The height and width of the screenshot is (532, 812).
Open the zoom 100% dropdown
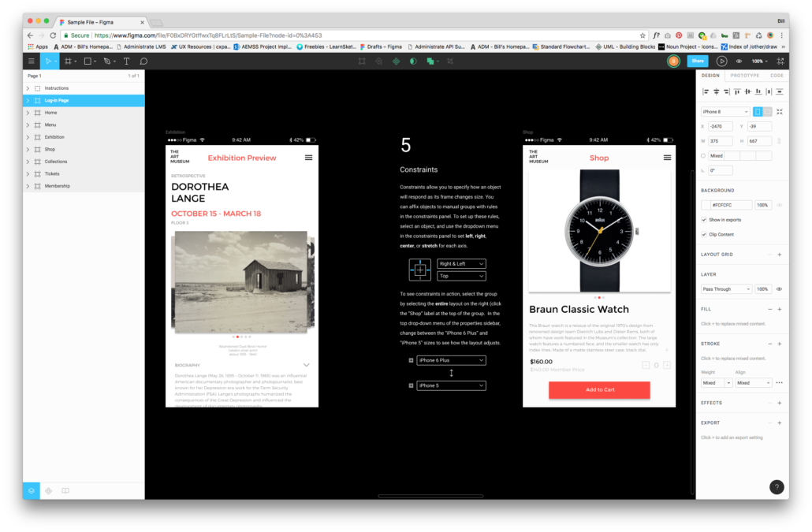760,61
